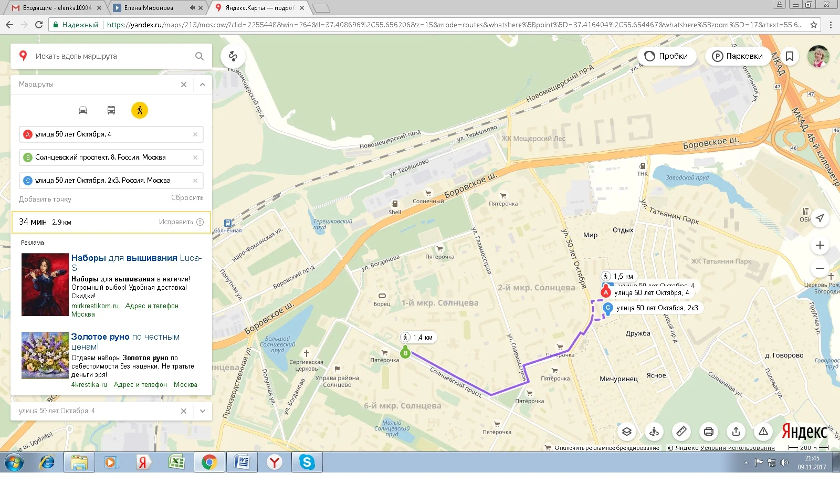The image size is (840, 504).
Task: Click green map marker B
Action: pyautogui.click(x=405, y=353)
